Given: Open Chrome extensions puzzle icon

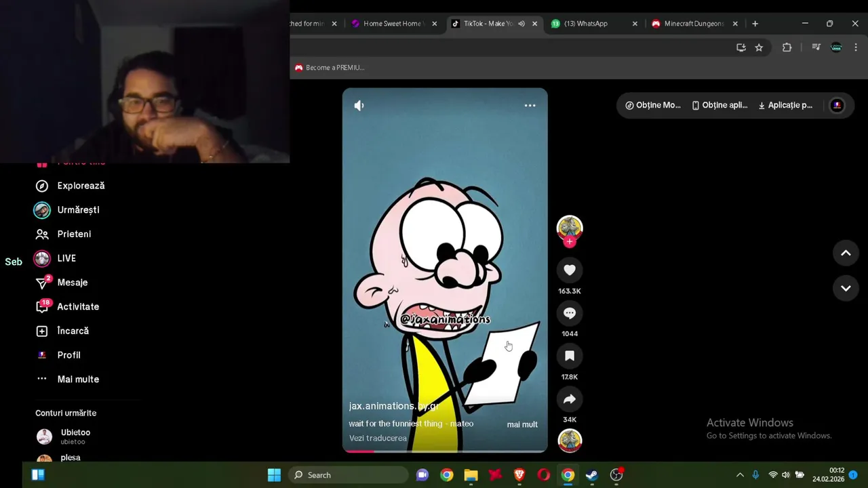Looking at the screenshot, I should (x=787, y=47).
